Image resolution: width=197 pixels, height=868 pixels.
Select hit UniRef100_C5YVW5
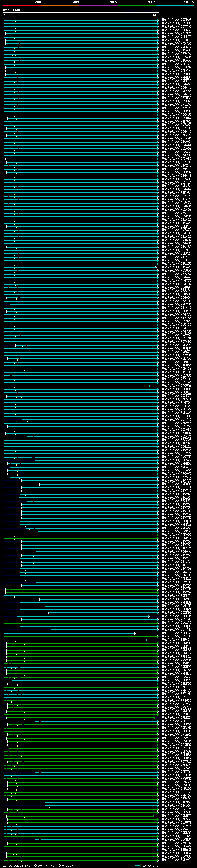(x=177, y=355)
